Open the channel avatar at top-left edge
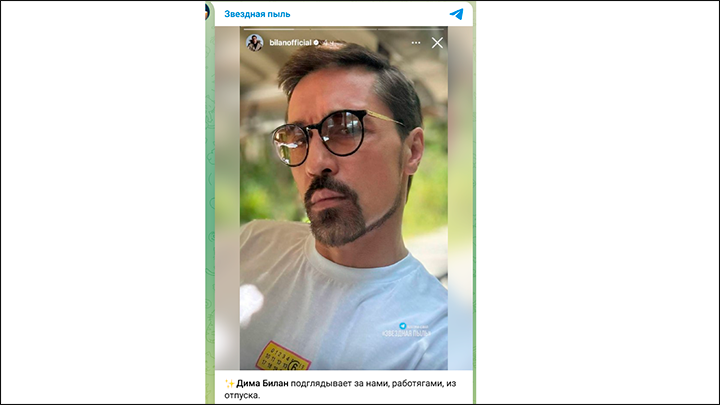Image resolution: width=720 pixels, height=405 pixels. point(207,11)
